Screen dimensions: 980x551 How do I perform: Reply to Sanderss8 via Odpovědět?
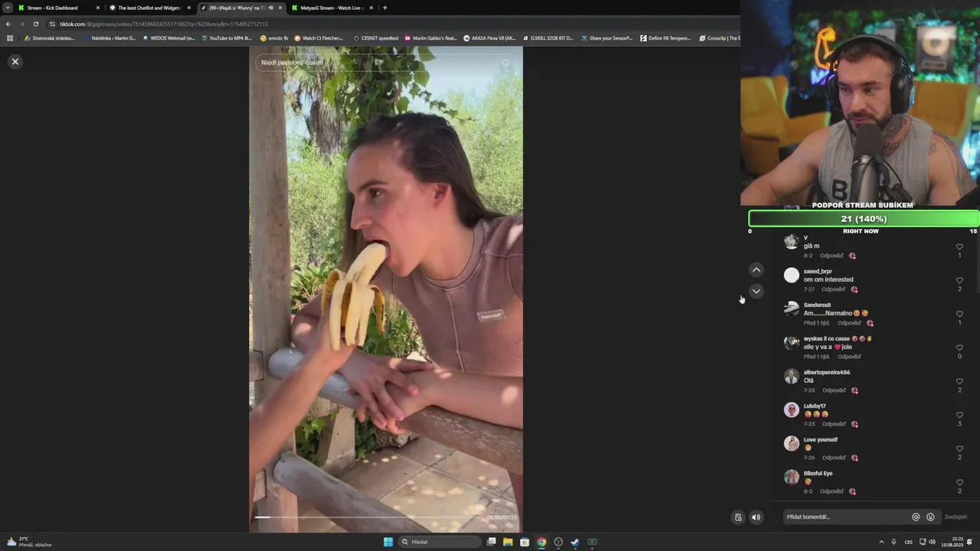tap(849, 323)
